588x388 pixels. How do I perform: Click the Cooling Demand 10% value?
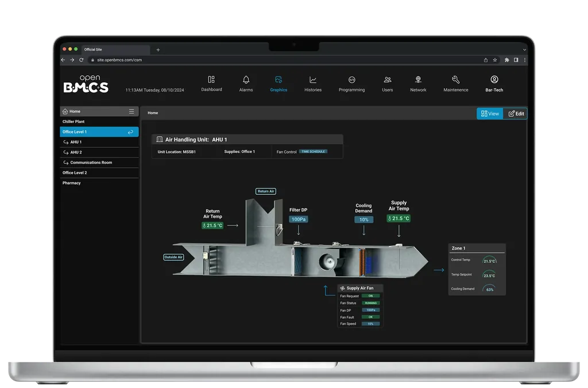click(x=363, y=220)
